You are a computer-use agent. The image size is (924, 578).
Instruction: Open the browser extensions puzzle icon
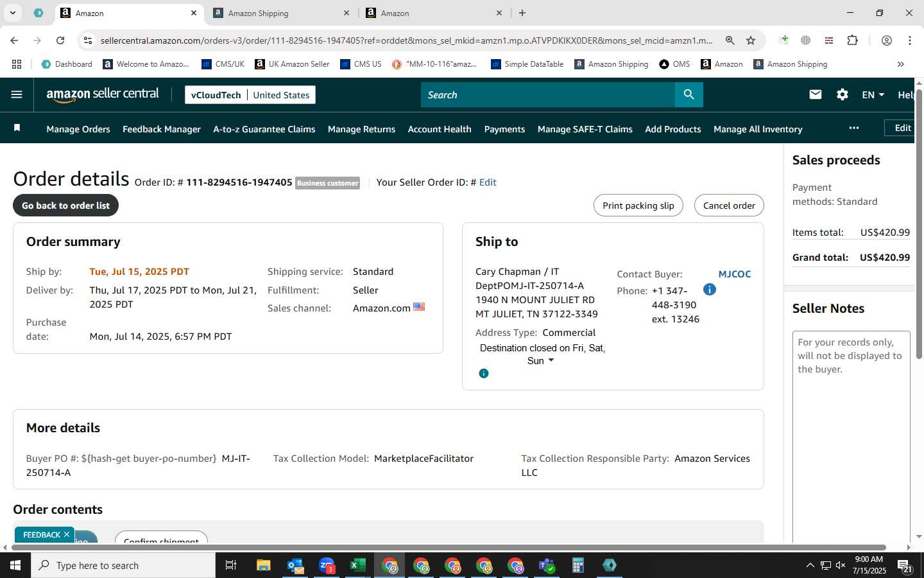[x=853, y=40]
